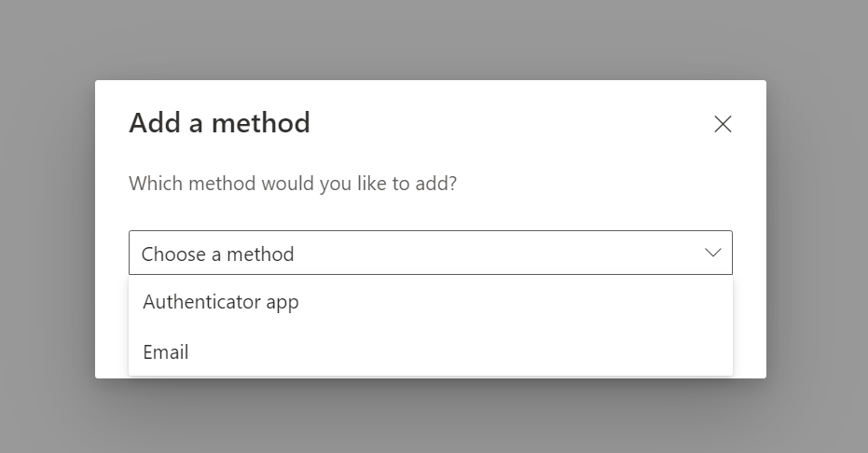
Task: Click the dimmed background outside dialog
Action: pos(47,221)
